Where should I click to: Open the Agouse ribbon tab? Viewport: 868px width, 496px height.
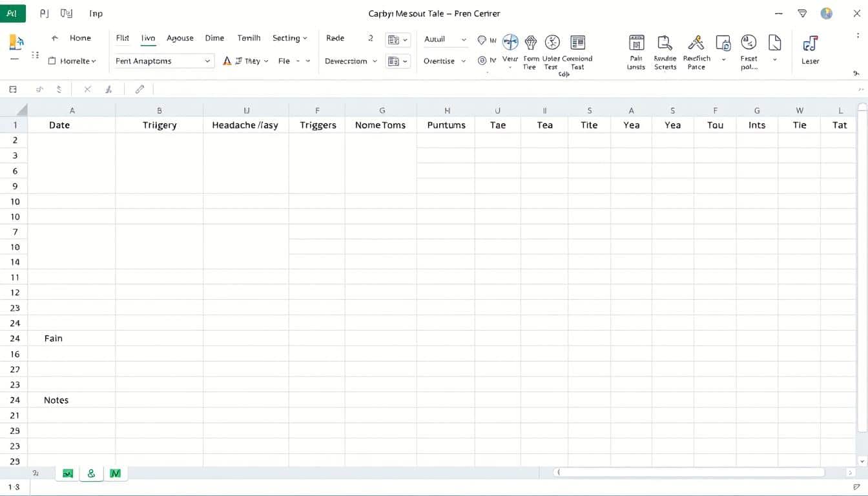point(180,38)
